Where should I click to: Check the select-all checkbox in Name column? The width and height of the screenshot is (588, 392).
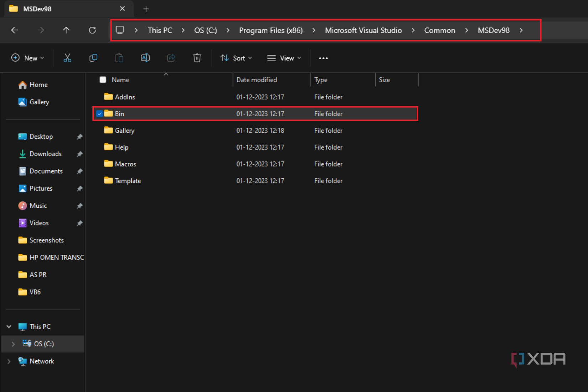tap(103, 79)
